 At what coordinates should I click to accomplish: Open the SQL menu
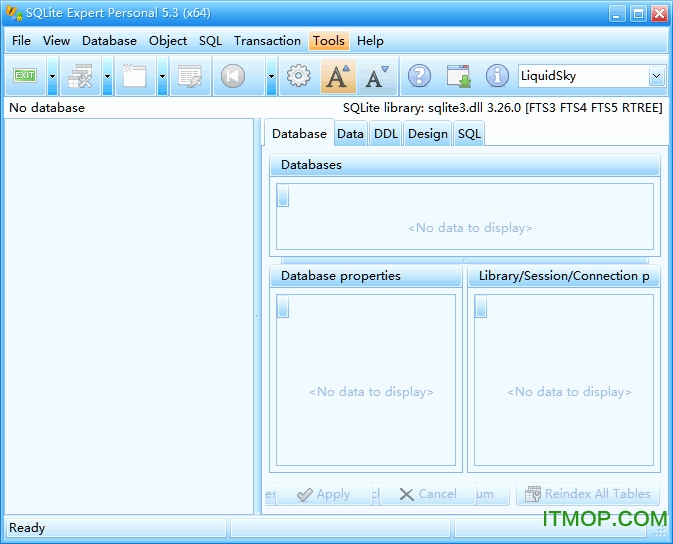(x=210, y=41)
